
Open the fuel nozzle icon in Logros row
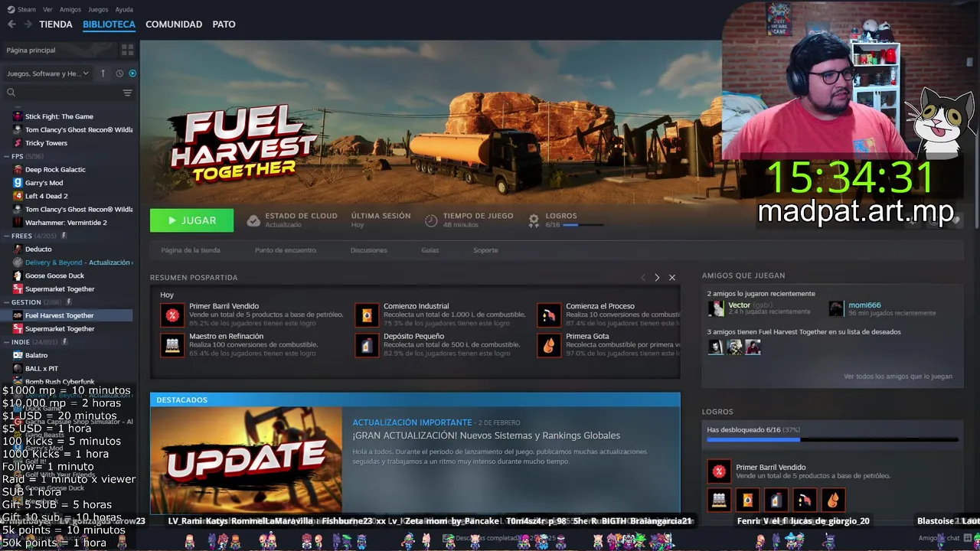[x=805, y=500]
